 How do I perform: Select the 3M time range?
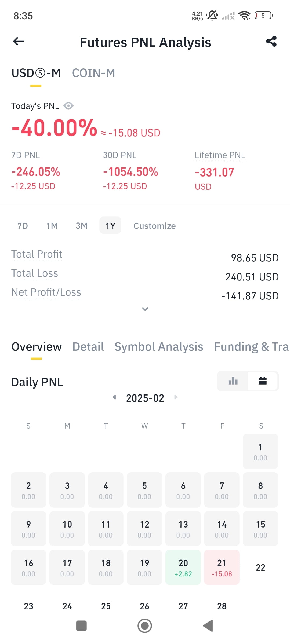click(82, 226)
